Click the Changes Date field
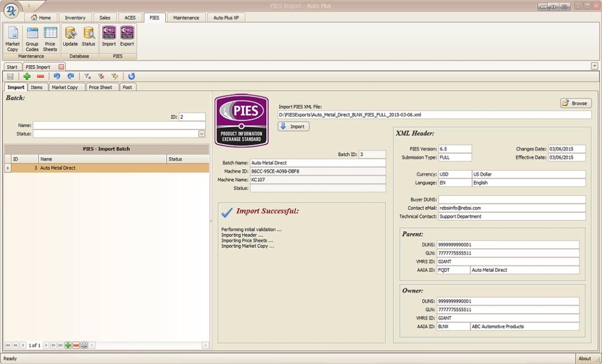 pyautogui.click(x=567, y=149)
